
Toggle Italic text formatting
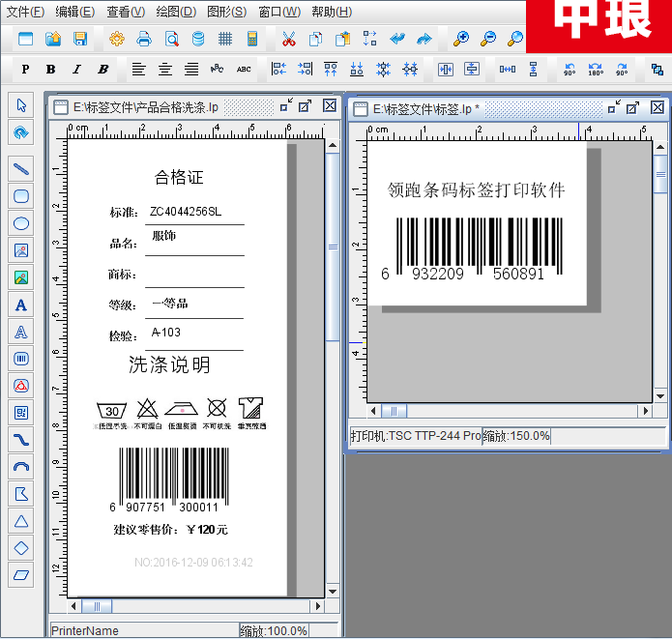tap(76, 70)
